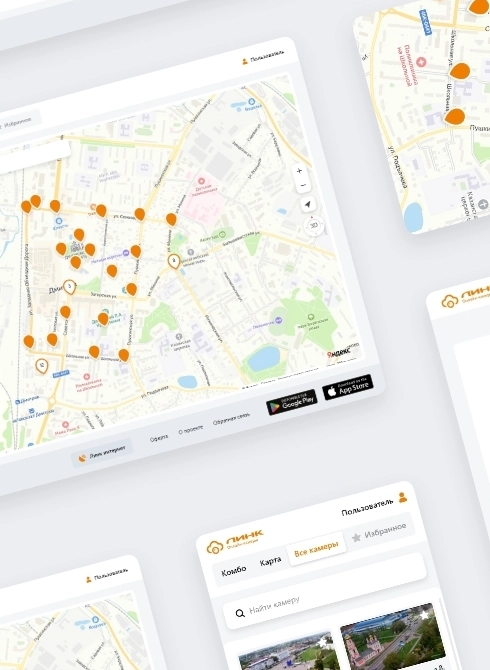
Task: Toggle favorite star on right camera thumbnail
Action: point(423,614)
